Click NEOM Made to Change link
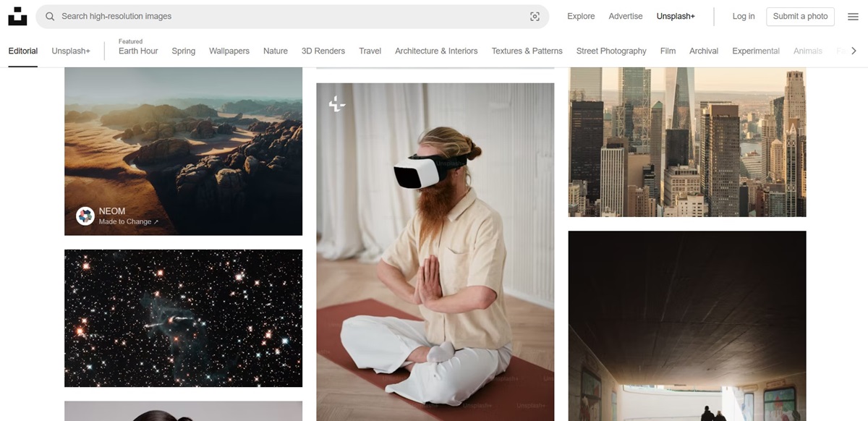The image size is (868, 421). point(128,221)
